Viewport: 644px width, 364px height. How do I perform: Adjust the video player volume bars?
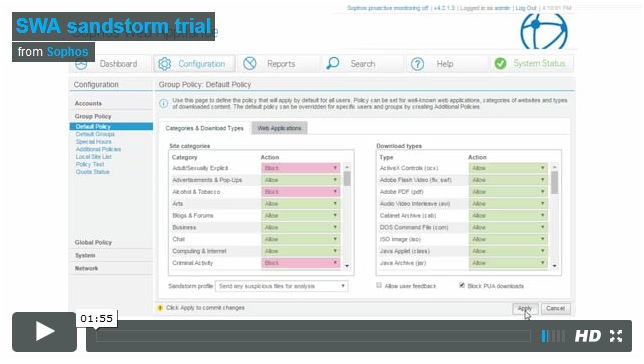(x=553, y=336)
